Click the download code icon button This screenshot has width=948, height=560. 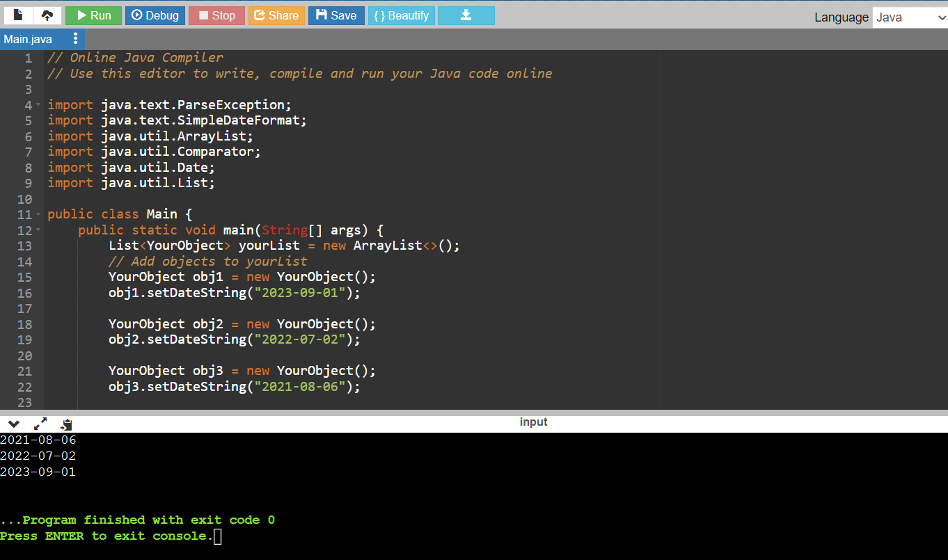(x=466, y=15)
